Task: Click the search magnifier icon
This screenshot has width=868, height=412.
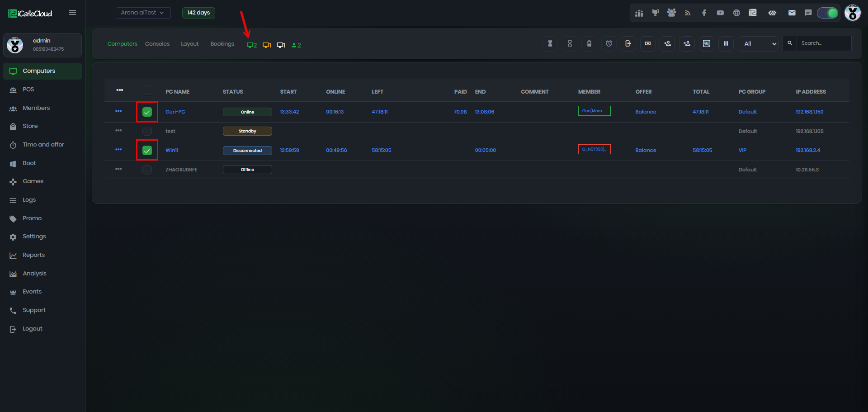Action: 790,43
